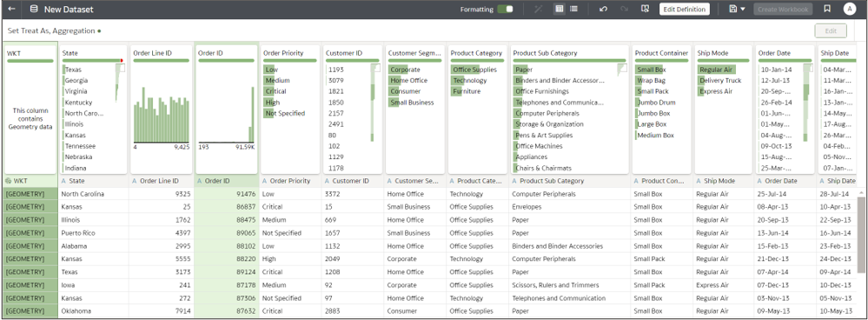Screen dimensions: 868x320
Task: Open the user avatar A menu
Action: pos(849,9)
